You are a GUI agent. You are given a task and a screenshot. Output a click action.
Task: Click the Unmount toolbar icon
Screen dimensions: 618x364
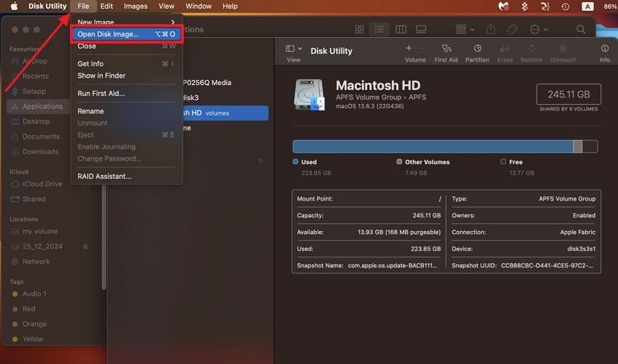(563, 48)
